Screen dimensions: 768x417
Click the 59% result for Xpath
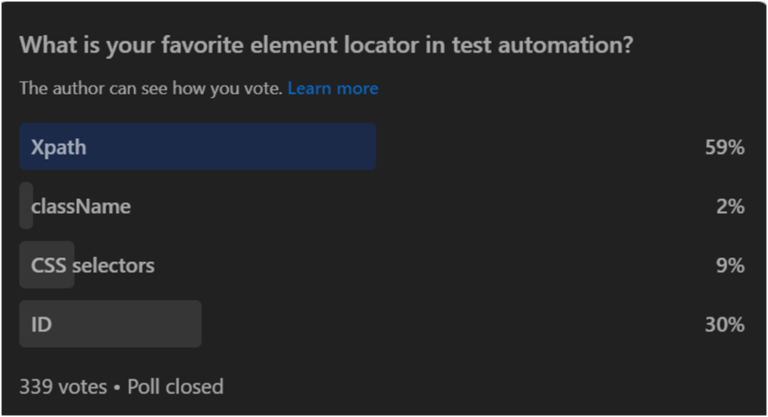(724, 148)
